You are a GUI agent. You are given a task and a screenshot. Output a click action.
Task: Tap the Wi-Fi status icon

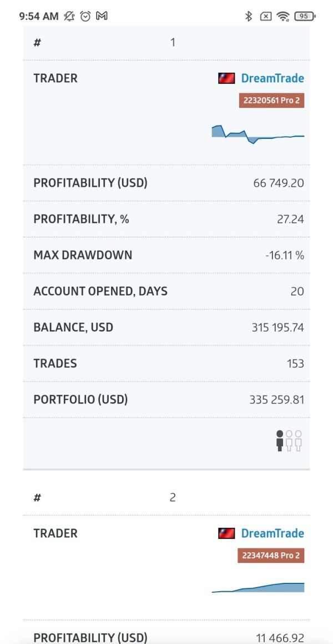[x=284, y=16]
